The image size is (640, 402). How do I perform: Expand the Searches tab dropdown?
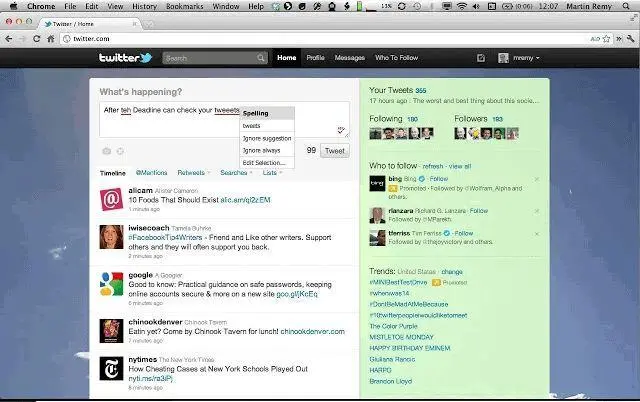tap(251, 173)
